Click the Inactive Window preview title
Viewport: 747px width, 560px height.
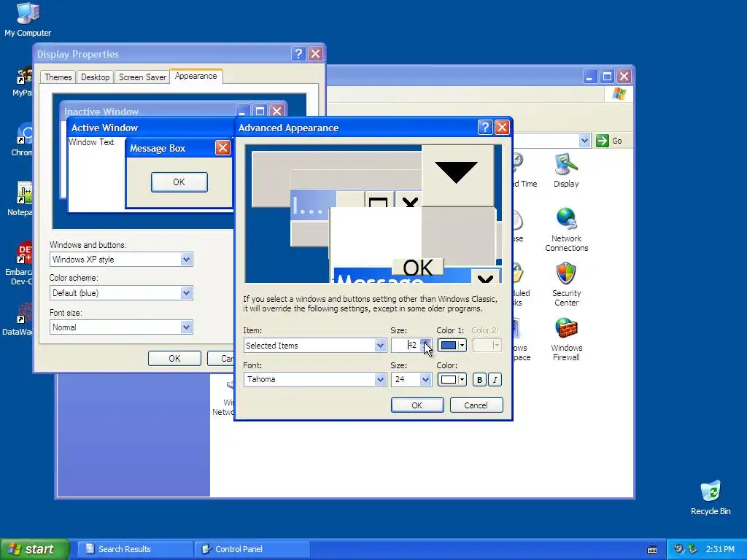101,112
